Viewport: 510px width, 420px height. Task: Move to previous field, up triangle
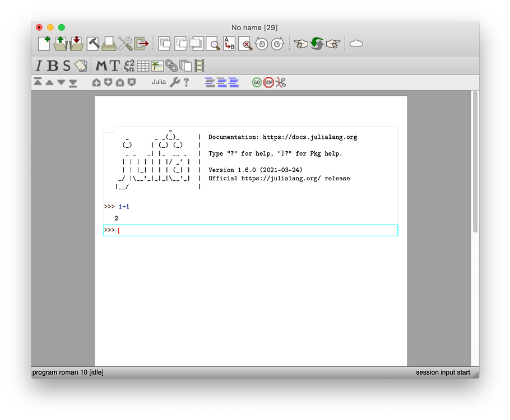pyautogui.click(x=49, y=82)
